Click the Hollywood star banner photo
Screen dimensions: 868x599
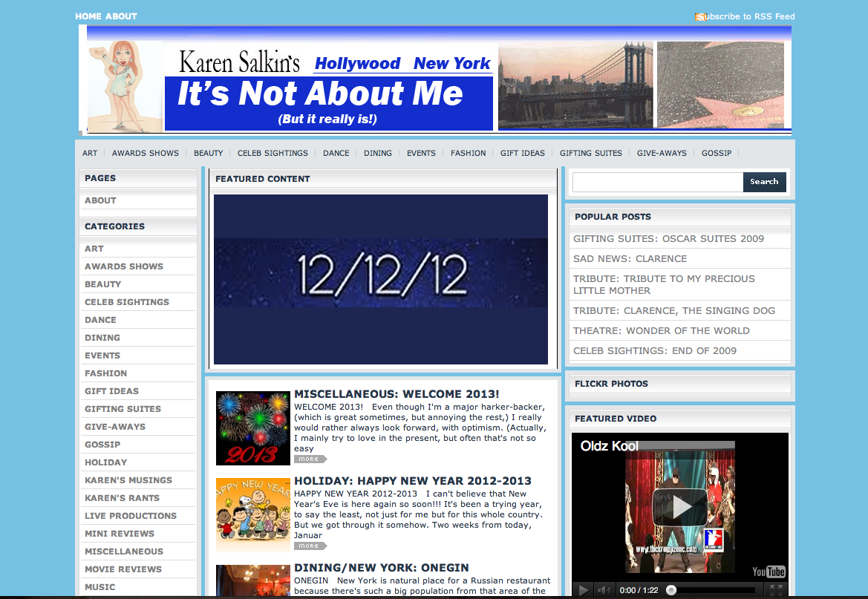pos(720,85)
